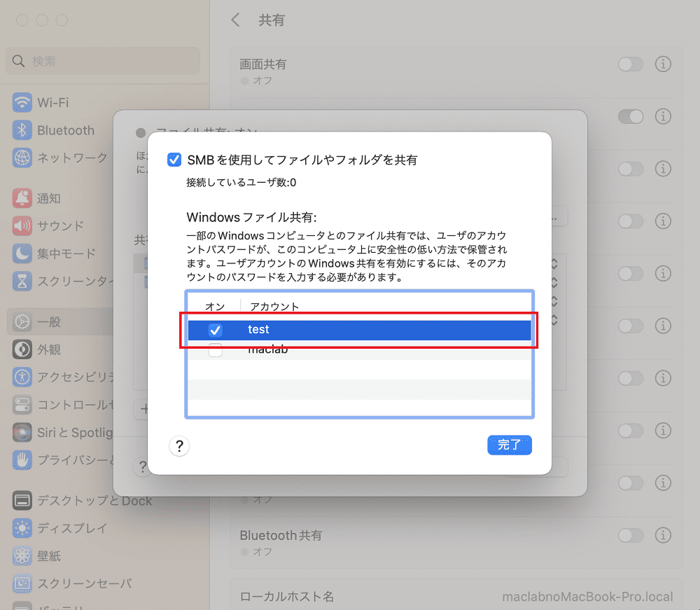Toggle the Bluetooth共有 switch
This screenshot has height=610, width=700.
(x=631, y=535)
